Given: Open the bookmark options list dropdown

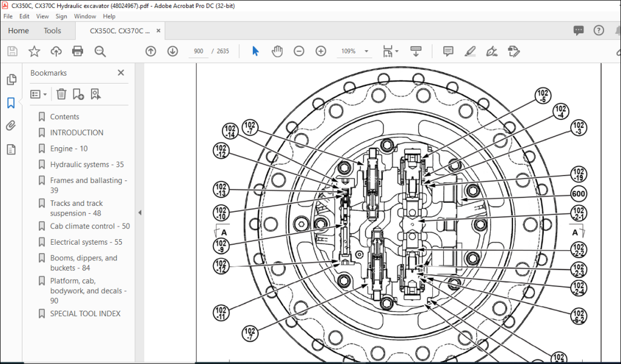Looking at the screenshot, I should pyautogui.click(x=39, y=94).
